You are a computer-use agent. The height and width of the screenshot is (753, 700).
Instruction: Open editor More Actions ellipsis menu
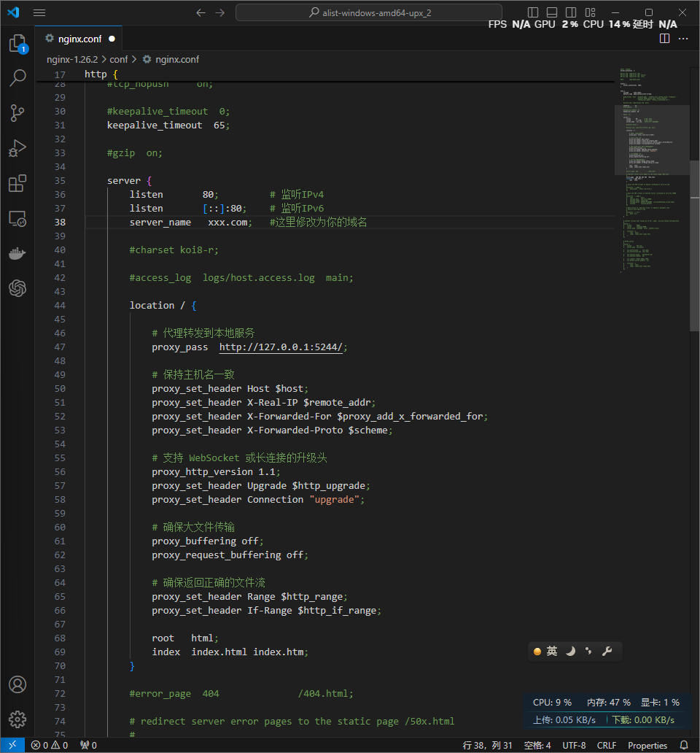click(682, 39)
